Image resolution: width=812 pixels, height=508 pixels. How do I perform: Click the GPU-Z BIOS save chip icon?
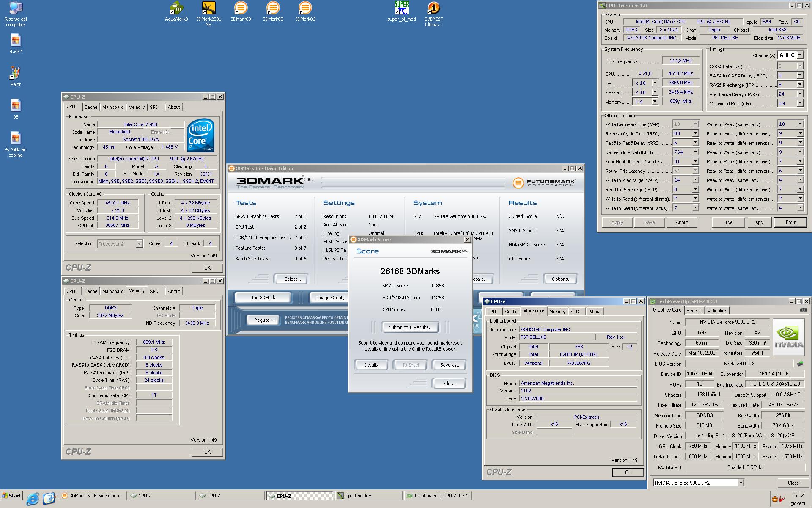[x=800, y=363]
